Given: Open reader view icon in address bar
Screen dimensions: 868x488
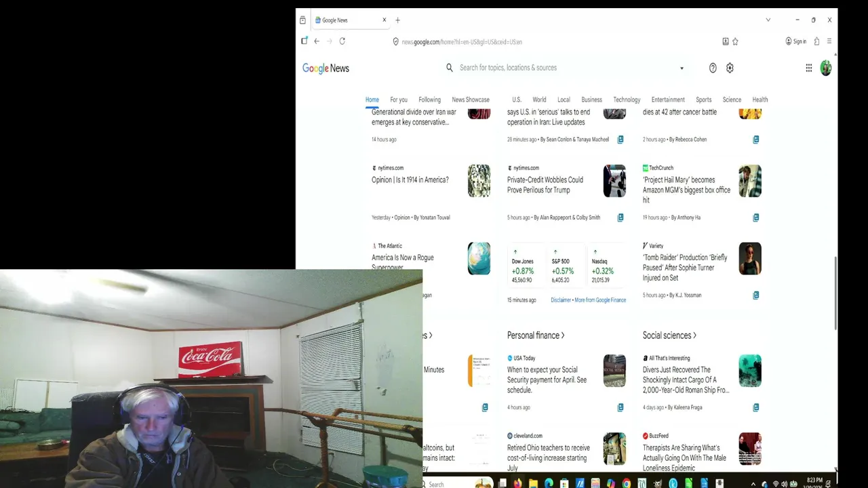Looking at the screenshot, I should (x=726, y=41).
